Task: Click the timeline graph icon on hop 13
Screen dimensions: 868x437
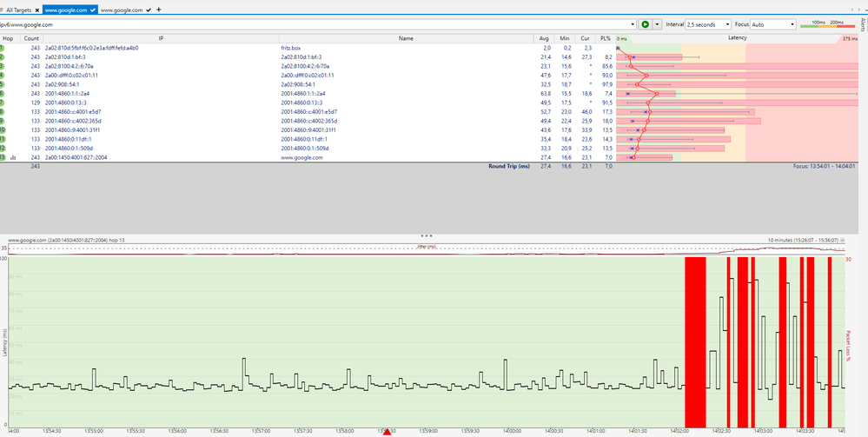Action: point(14,157)
